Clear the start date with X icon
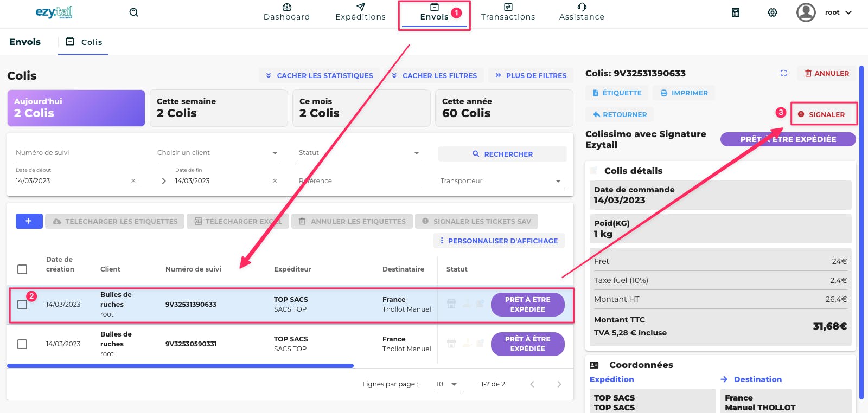The height and width of the screenshot is (413, 868). [x=133, y=181]
